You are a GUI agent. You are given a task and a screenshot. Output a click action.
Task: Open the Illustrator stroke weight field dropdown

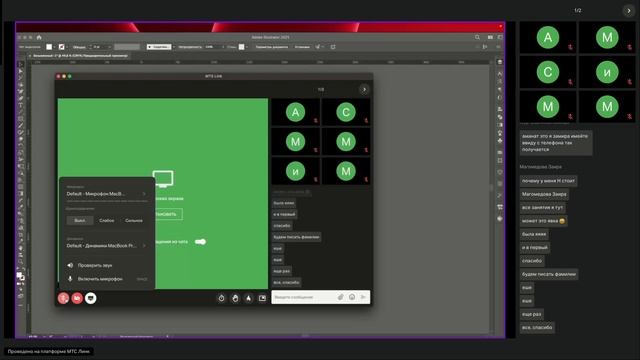point(109,47)
